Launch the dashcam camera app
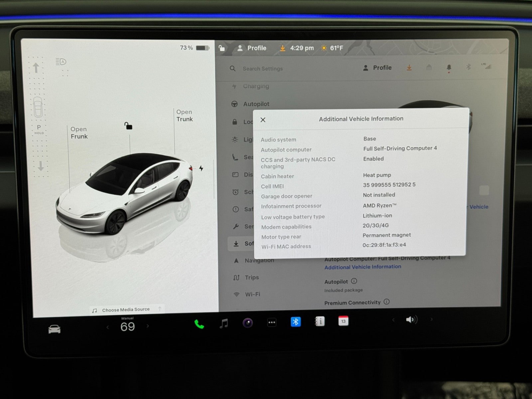 click(x=248, y=323)
